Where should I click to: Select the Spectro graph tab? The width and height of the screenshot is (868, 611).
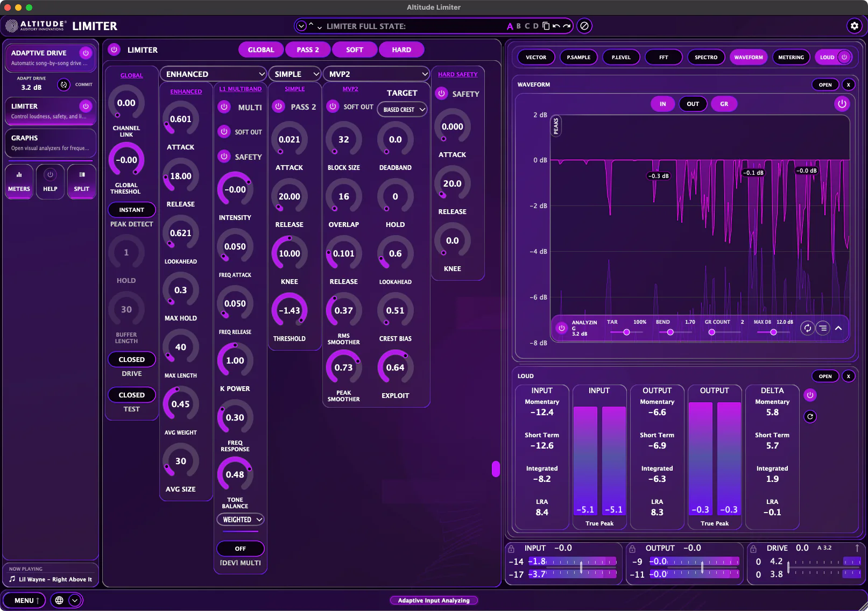706,57
